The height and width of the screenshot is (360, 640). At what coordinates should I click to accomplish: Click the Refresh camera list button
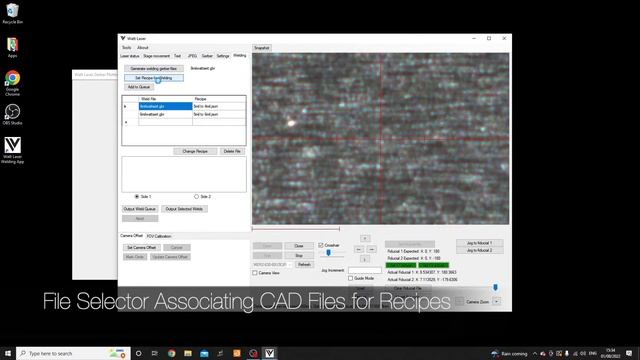[304, 264]
